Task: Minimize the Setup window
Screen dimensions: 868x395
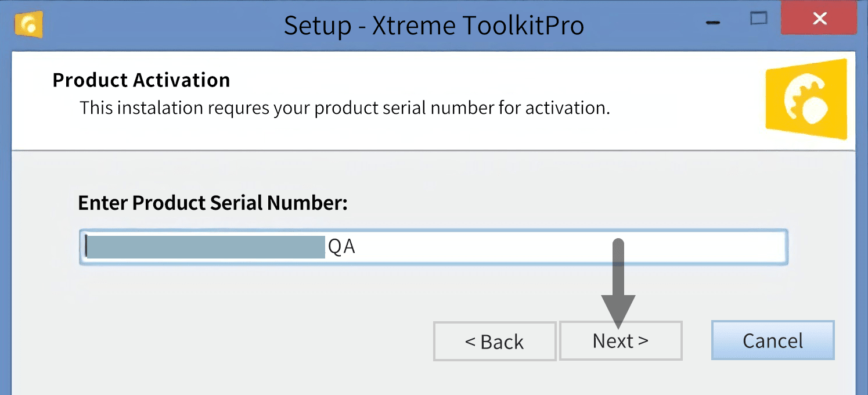Action: (714, 22)
